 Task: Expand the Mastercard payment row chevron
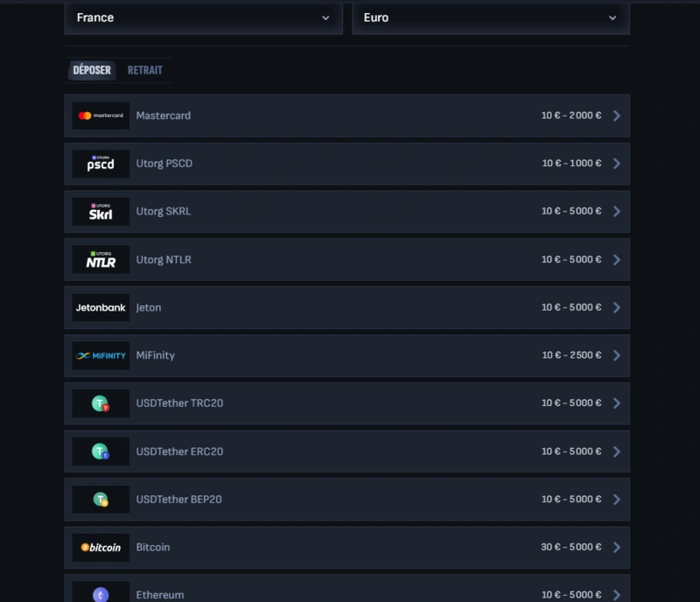(615, 115)
